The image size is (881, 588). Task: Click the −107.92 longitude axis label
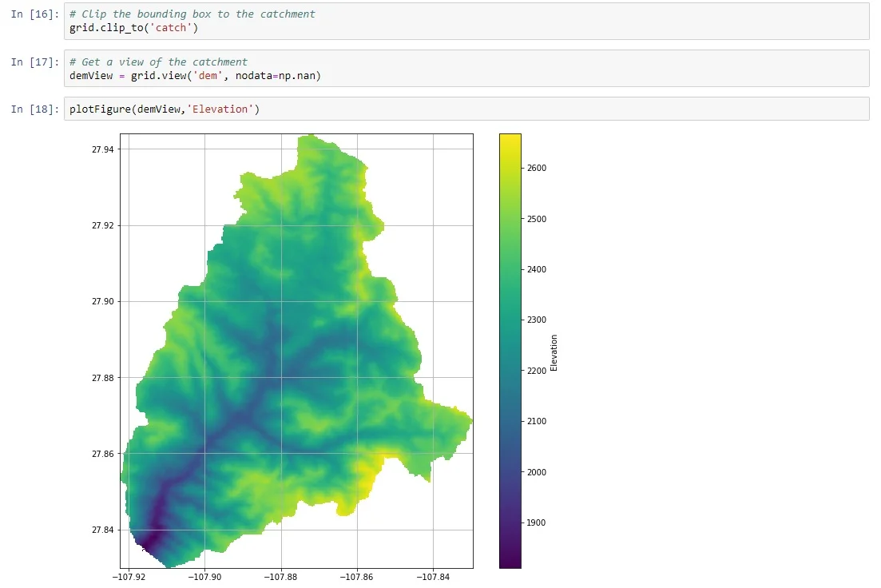[x=129, y=577]
